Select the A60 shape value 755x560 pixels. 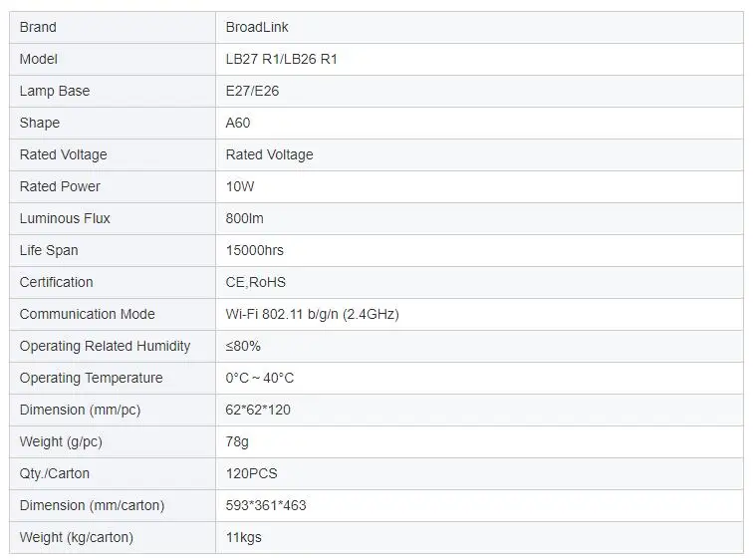coord(238,123)
